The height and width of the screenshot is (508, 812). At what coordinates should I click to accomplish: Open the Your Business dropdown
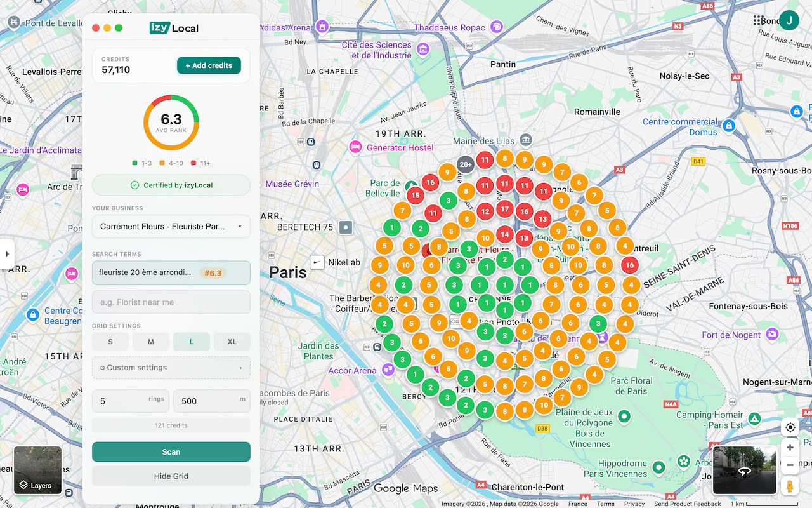[x=171, y=226]
